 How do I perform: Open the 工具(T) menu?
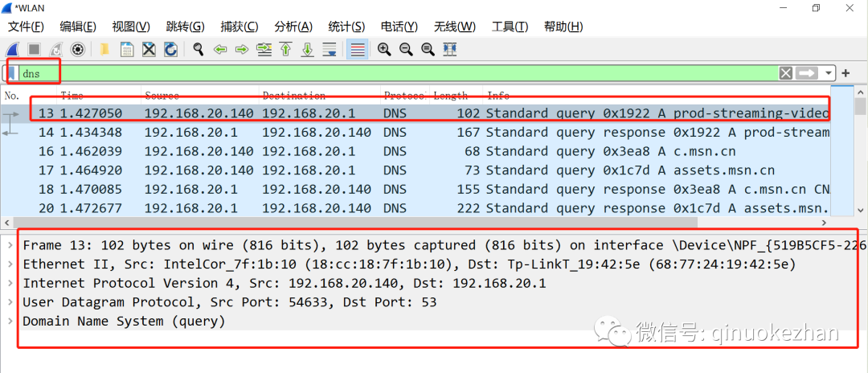(510, 27)
